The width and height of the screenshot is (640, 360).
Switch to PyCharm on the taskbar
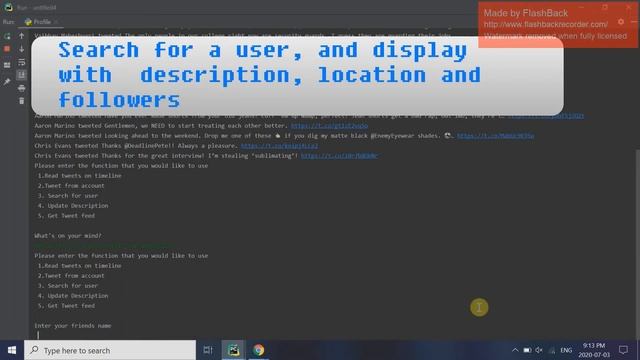click(x=233, y=350)
